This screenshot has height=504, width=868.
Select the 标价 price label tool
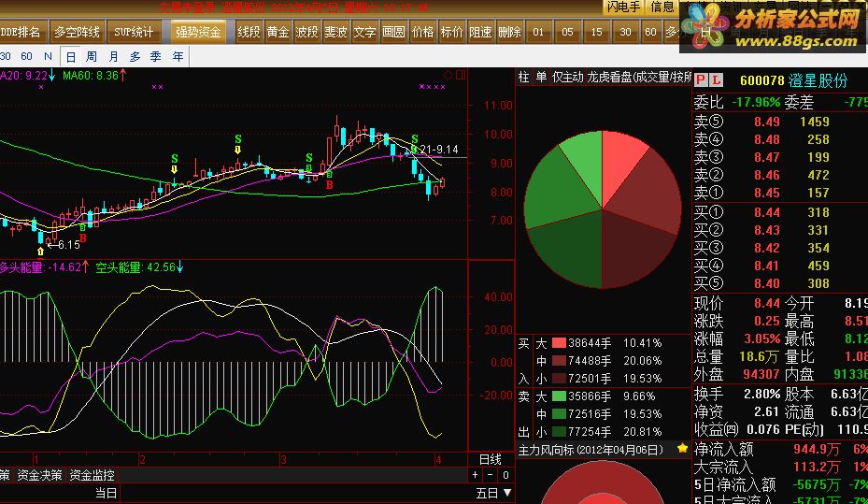tap(451, 32)
